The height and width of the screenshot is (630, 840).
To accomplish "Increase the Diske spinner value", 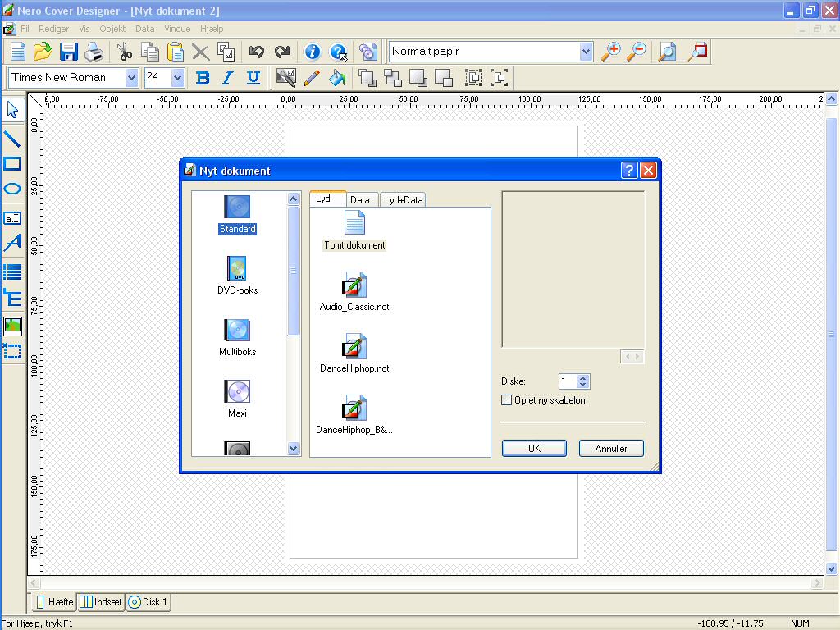I will point(583,377).
